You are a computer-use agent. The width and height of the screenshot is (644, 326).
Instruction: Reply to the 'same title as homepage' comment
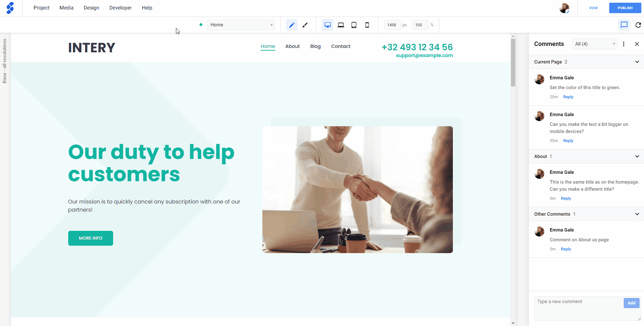point(566,198)
